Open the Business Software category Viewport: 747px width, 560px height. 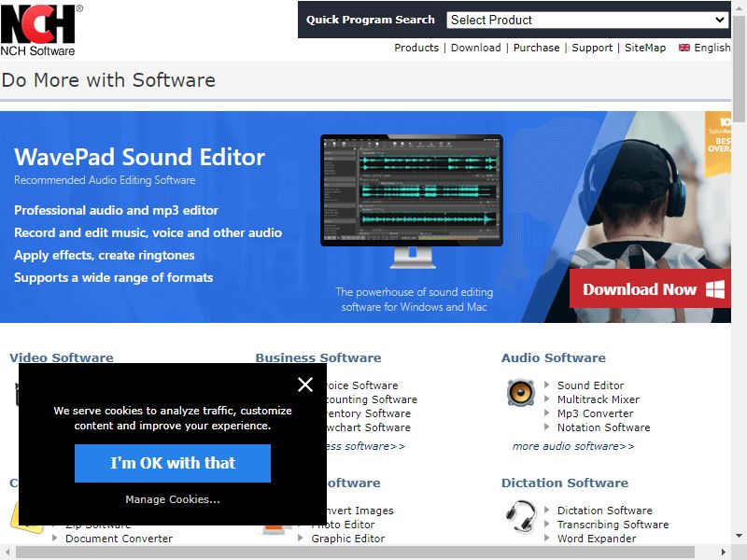click(x=318, y=357)
